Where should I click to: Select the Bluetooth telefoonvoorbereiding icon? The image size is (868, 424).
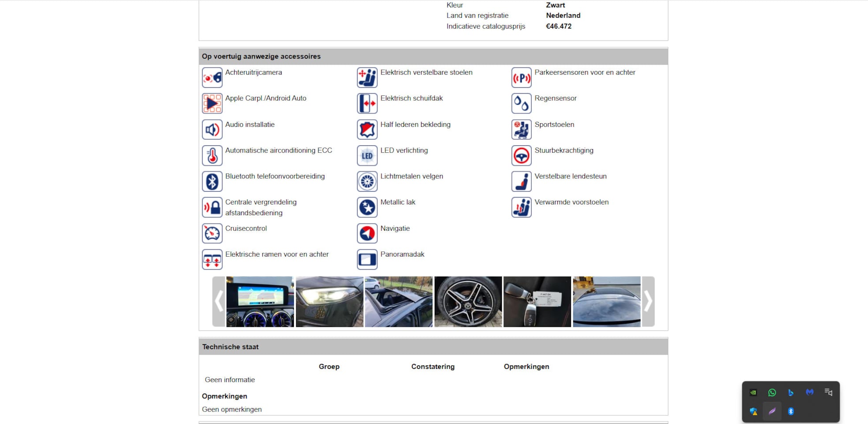[x=212, y=182]
